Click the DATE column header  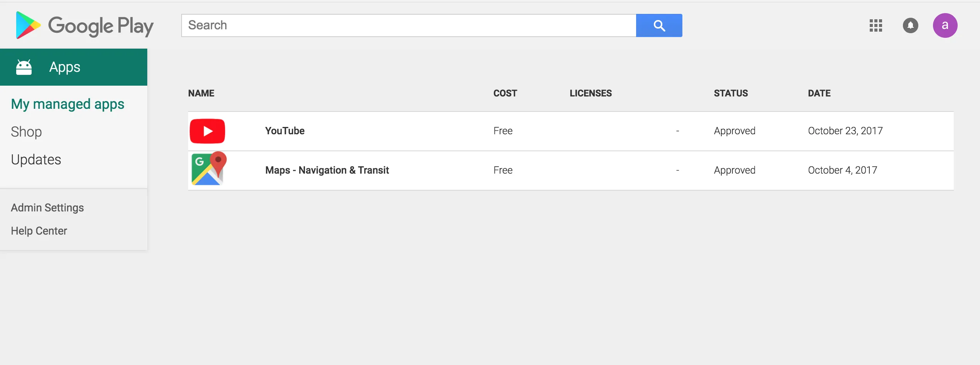[819, 93]
